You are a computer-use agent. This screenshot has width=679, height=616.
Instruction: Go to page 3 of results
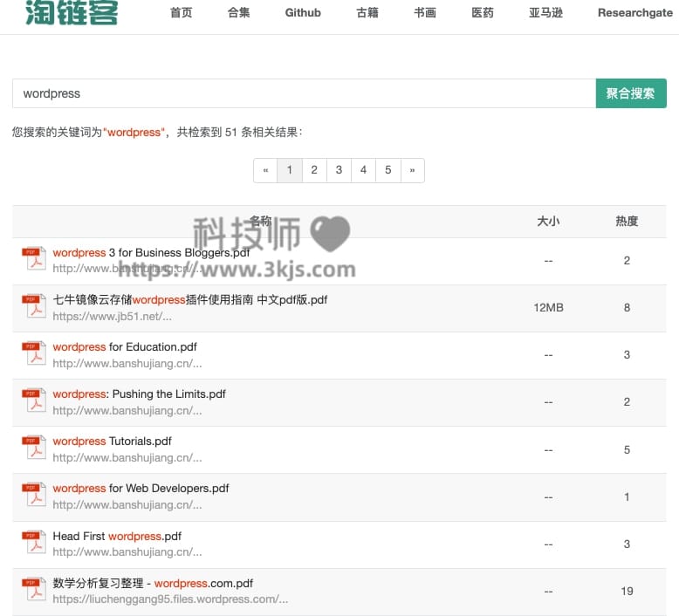tap(339, 170)
